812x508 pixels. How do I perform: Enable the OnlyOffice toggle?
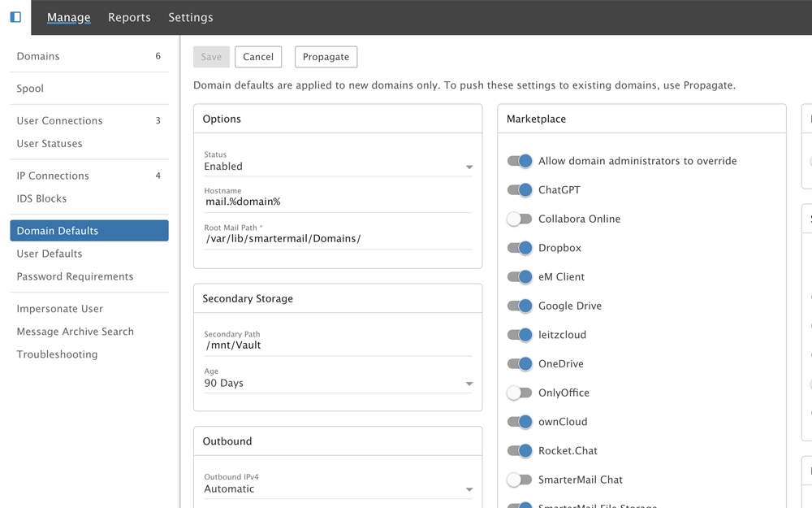tap(520, 393)
